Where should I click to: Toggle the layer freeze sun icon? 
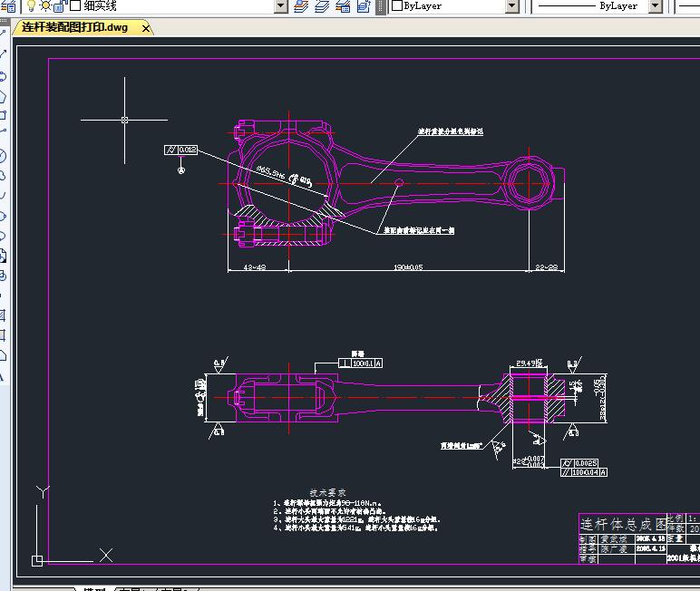coord(45,5)
